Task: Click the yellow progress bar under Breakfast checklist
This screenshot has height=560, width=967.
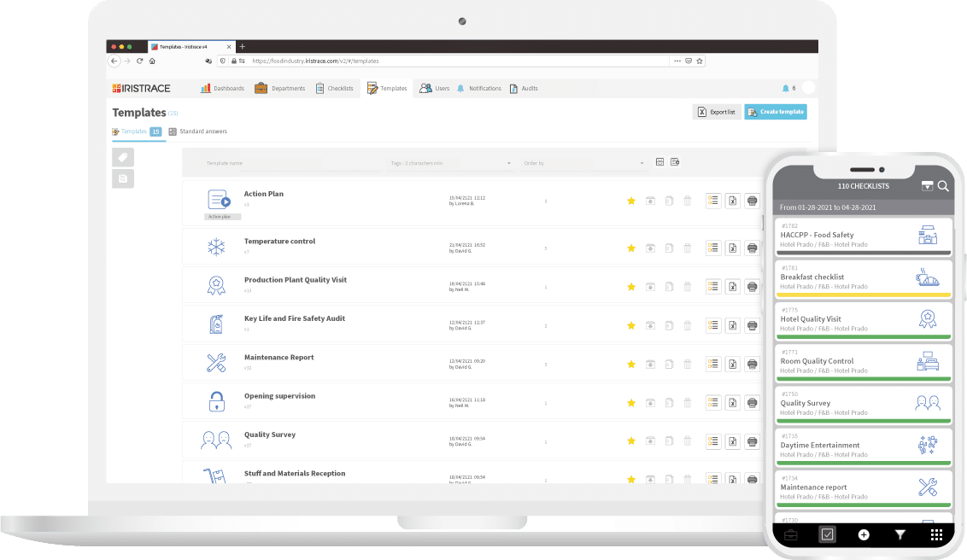Action: [x=863, y=294]
